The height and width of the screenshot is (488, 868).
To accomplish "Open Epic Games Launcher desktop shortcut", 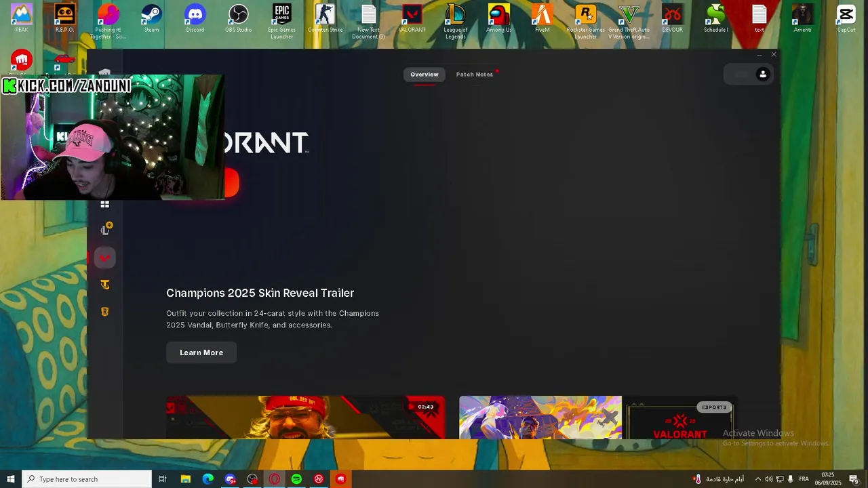I will click(282, 21).
